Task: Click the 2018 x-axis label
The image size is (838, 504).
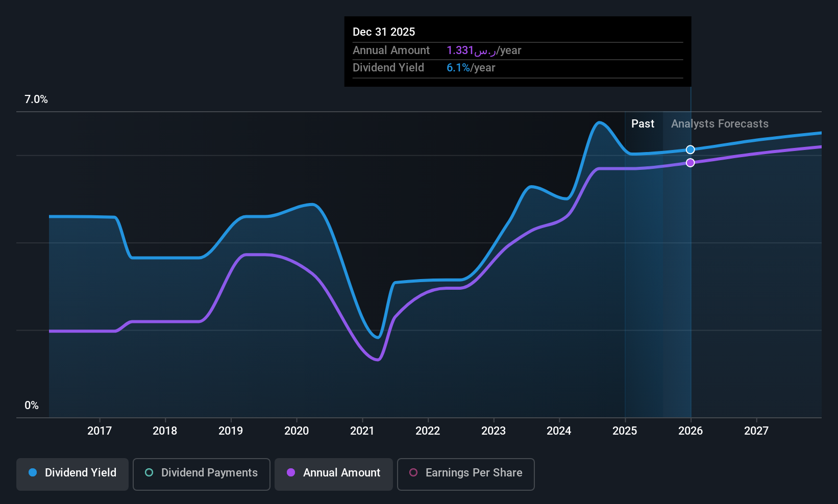Action: tap(165, 431)
